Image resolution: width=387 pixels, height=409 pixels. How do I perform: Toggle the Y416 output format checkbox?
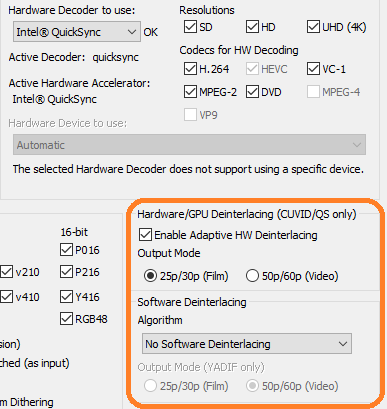pos(66,297)
